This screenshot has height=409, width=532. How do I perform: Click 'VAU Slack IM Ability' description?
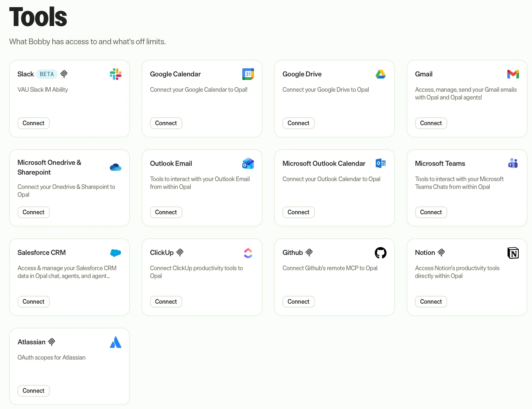click(x=43, y=90)
